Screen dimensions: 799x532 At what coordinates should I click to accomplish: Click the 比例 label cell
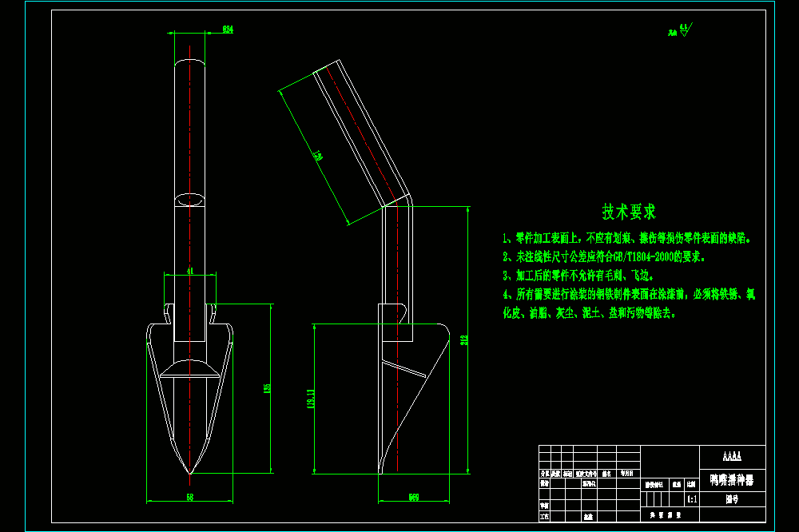(691, 485)
